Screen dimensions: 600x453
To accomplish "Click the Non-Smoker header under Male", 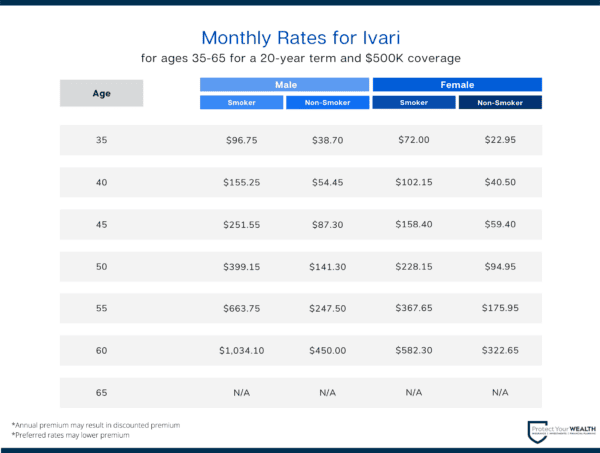I will (327, 102).
